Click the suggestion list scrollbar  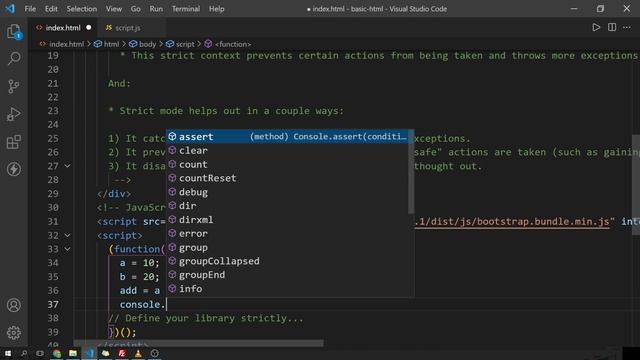click(x=411, y=172)
